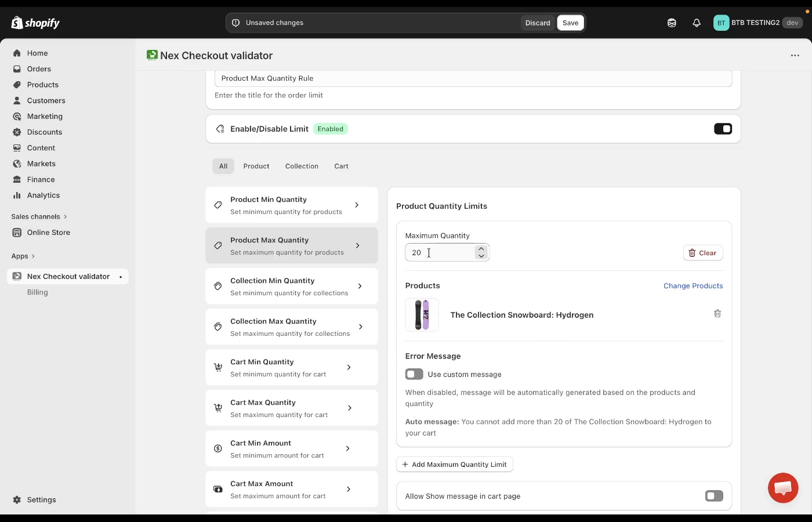812x522 pixels.
Task: Toggle Use custom message switch
Action: [x=414, y=374]
